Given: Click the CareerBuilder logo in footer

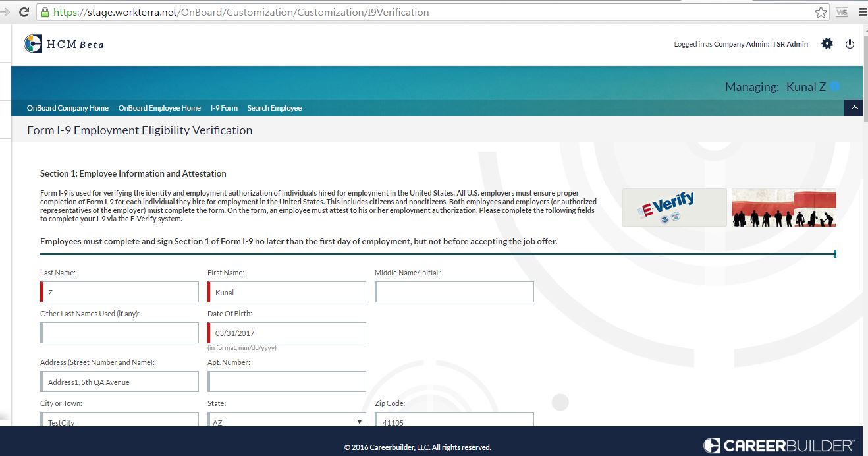Looking at the screenshot, I should click(778, 446).
